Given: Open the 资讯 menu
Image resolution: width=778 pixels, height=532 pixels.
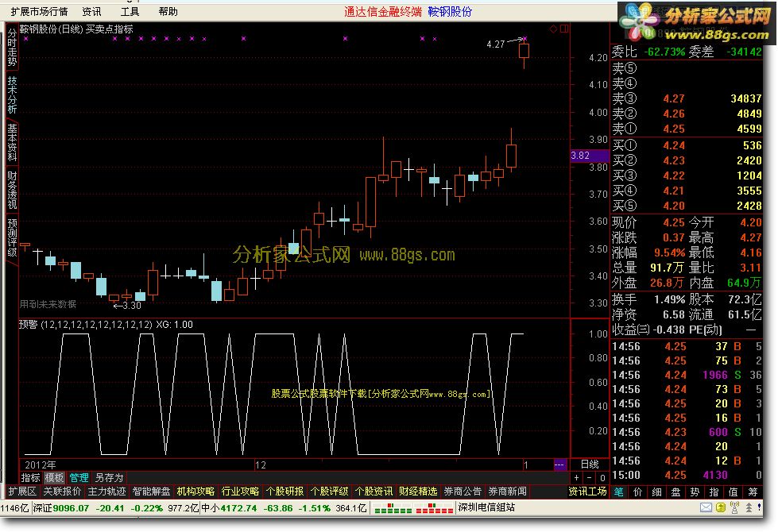Looking at the screenshot, I should coord(91,11).
